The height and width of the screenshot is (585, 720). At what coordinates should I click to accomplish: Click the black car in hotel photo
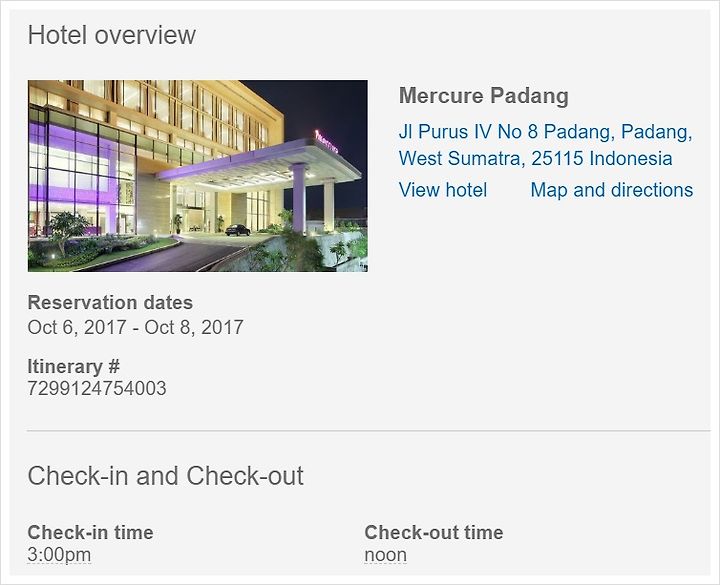[x=238, y=230]
